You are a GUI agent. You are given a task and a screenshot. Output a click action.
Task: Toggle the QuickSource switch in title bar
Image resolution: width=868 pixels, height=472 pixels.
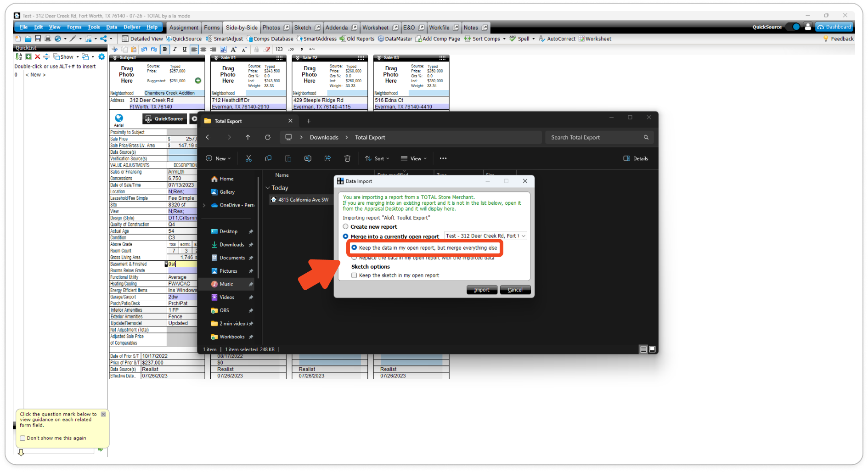pos(793,27)
